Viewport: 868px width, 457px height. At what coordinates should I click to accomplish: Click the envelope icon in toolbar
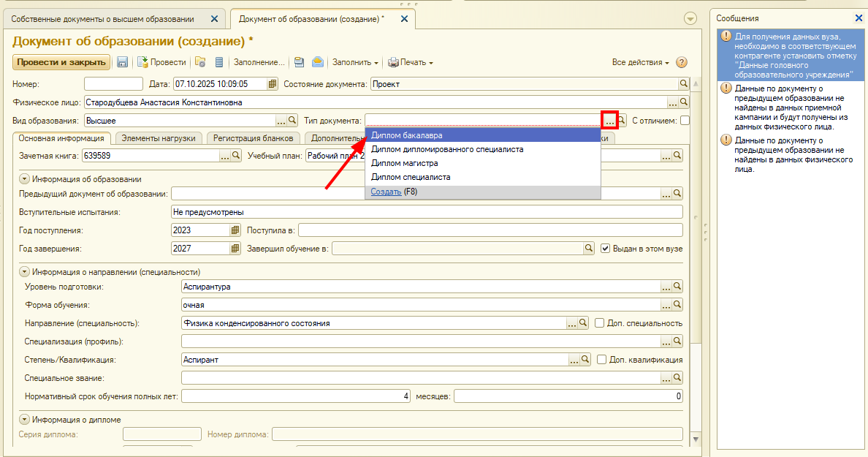(318, 63)
